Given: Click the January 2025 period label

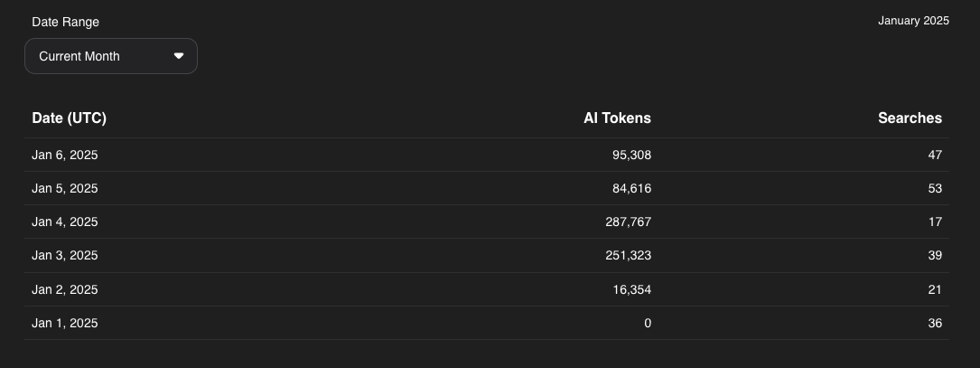Looking at the screenshot, I should (913, 21).
